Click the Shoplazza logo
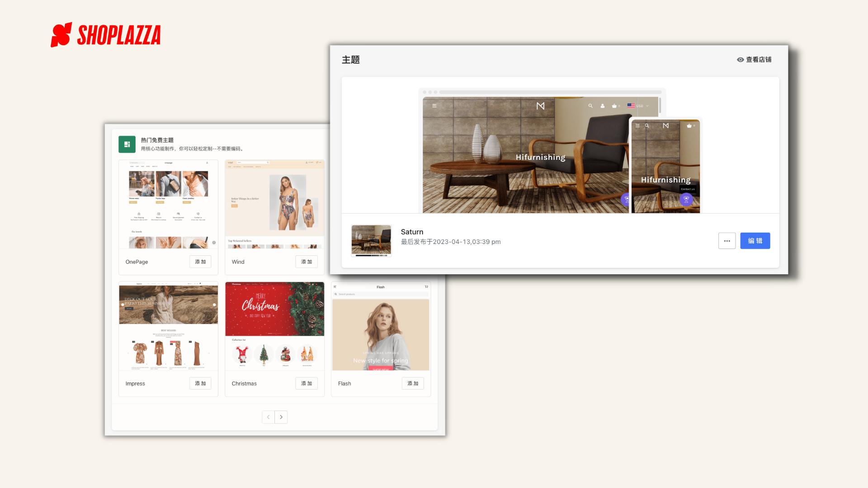Image resolution: width=868 pixels, height=488 pixels. (106, 35)
